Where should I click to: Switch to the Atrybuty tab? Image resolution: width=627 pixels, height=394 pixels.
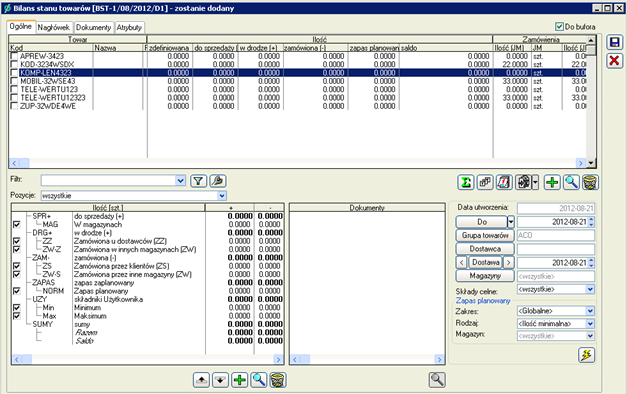click(x=129, y=27)
